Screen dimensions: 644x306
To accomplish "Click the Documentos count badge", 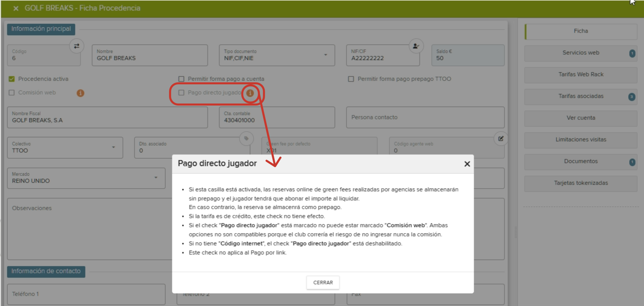I will tap(632, 162).
